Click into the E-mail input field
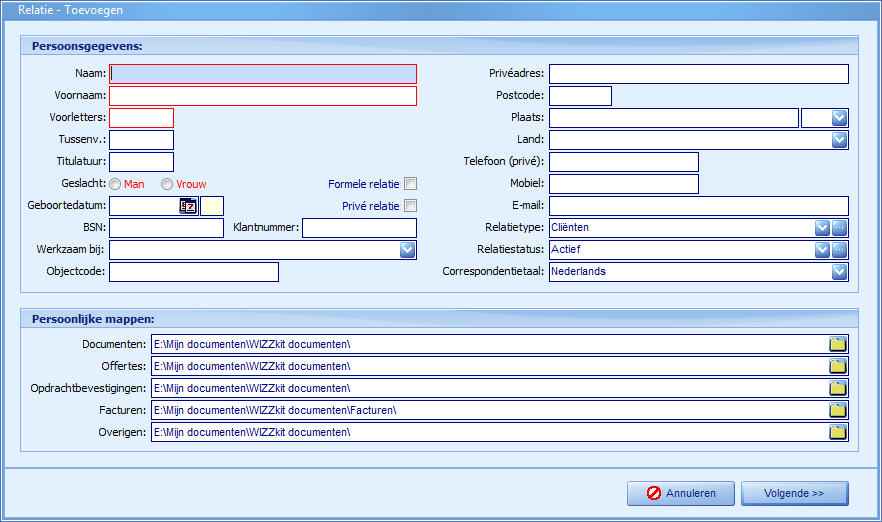Viewport: 882px width, 522px height. (x=698, y=206)
